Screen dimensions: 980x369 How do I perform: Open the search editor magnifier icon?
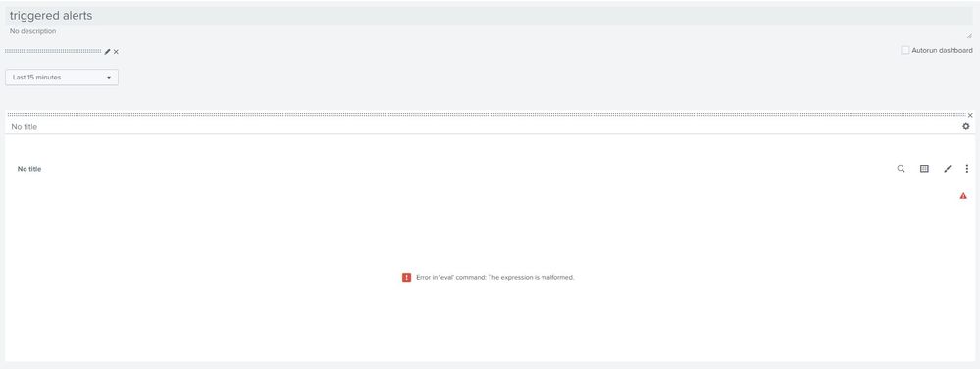(x=901, y=168)
